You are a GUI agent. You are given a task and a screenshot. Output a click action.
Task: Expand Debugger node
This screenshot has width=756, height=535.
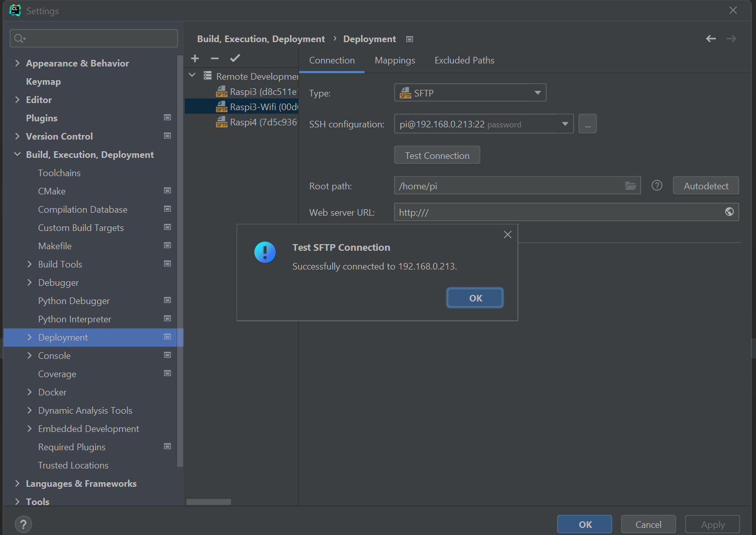(29, 282)
